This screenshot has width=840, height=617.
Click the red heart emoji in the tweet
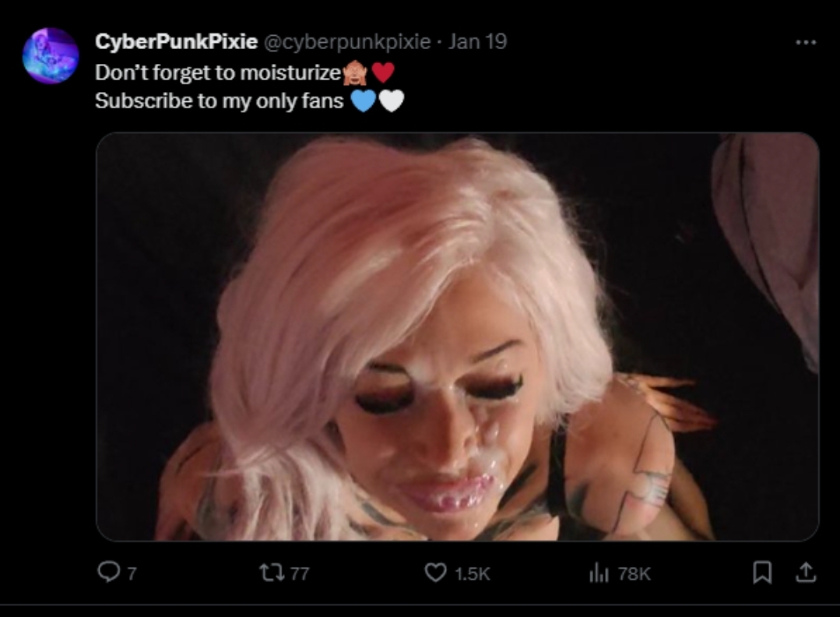383,72
